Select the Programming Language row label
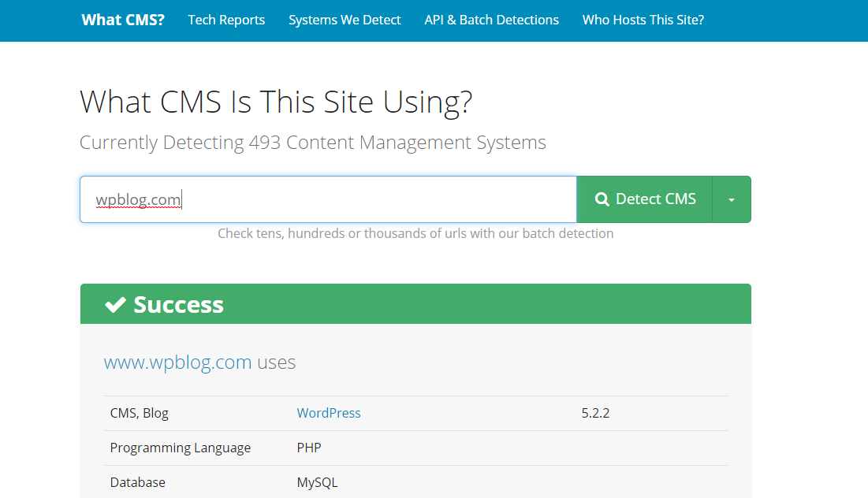This screenshot has width=868, height=498. pyautogui.click(x=180, y=448)
